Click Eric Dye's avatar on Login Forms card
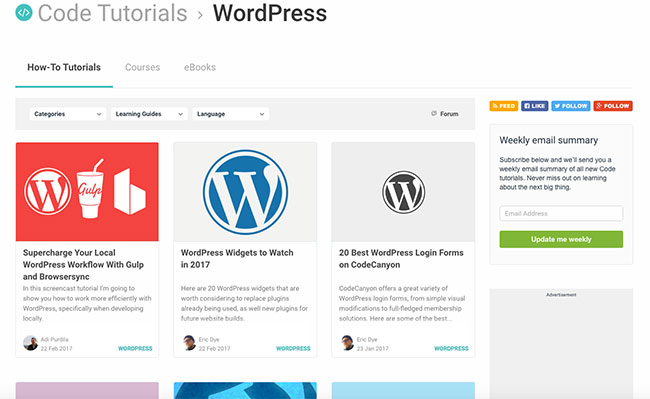The image size is (650, 399). pyautogui.click(x=347, y=343)
